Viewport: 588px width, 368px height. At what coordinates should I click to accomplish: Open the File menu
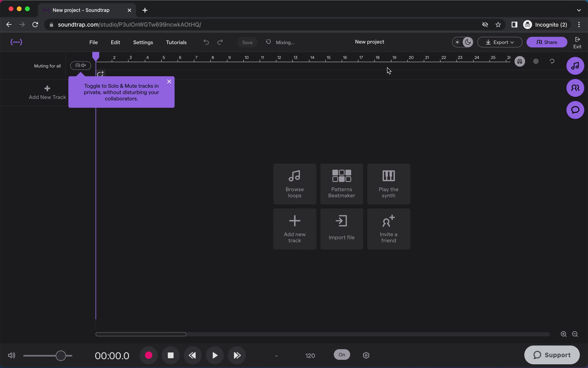click(x=94, y=42)
